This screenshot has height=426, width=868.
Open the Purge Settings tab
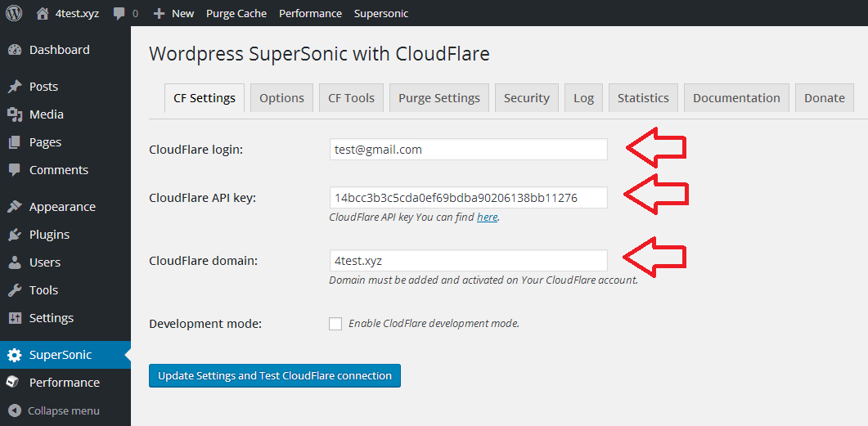tap(439, 98)
